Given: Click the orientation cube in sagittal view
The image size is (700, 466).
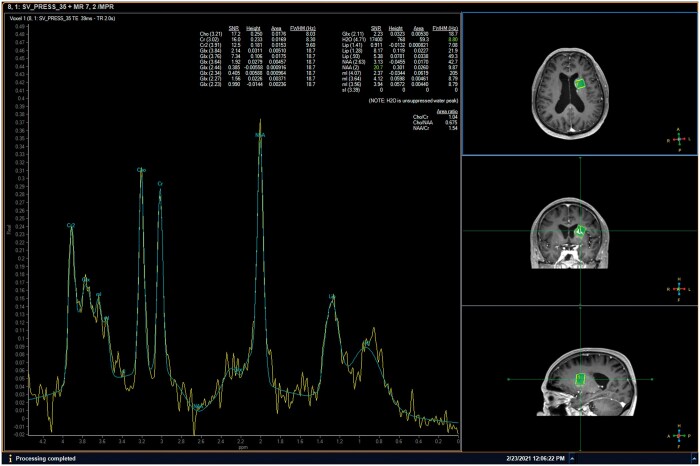Looking at the screenshot, I should pos(679,435).
